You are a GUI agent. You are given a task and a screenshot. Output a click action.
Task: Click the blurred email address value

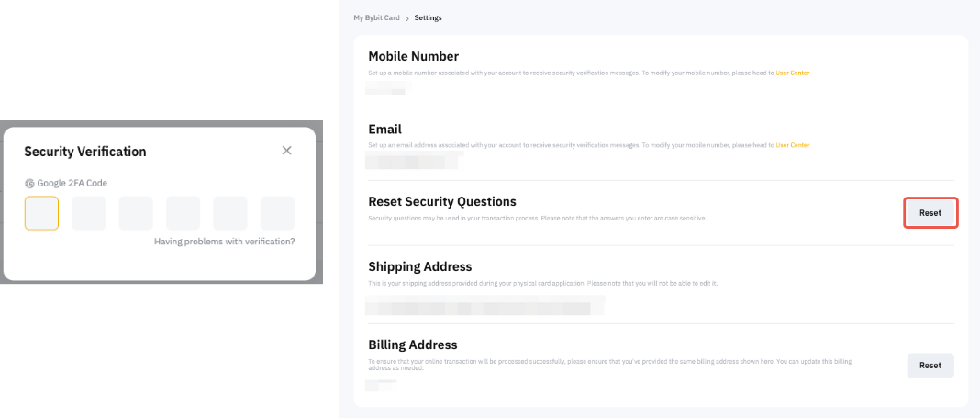[414, 162]
